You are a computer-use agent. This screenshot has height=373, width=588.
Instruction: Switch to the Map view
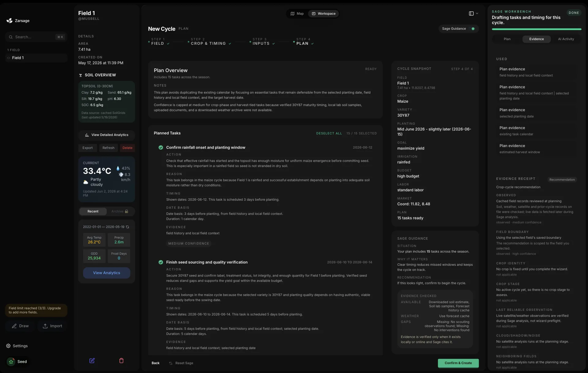coord(297,14)
